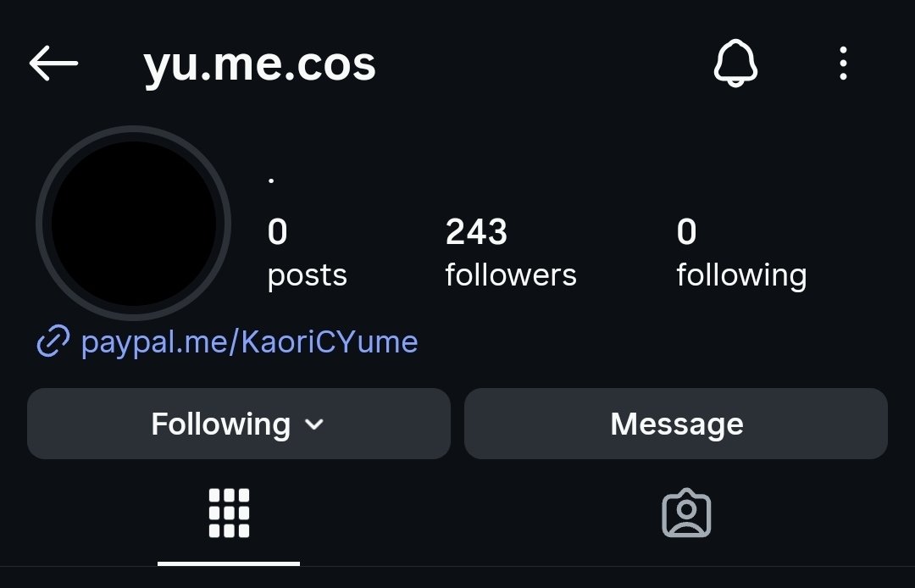Tap the Message button

tap(676, 424)
